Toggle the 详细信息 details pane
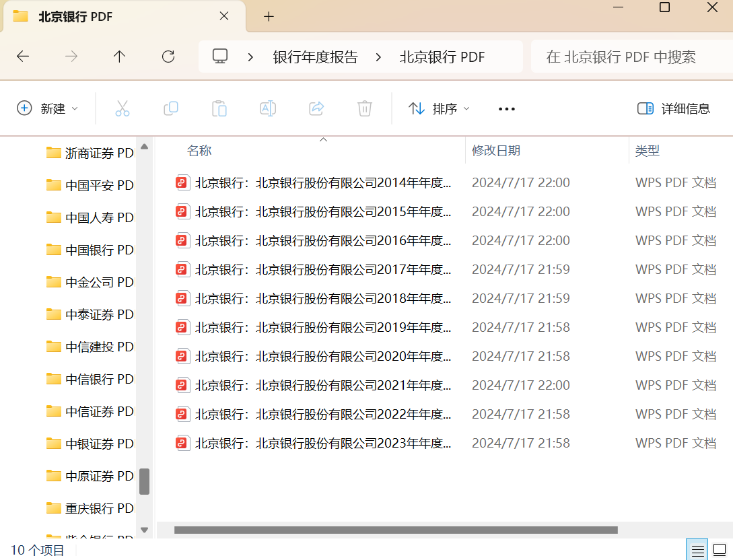 (674, 108)
